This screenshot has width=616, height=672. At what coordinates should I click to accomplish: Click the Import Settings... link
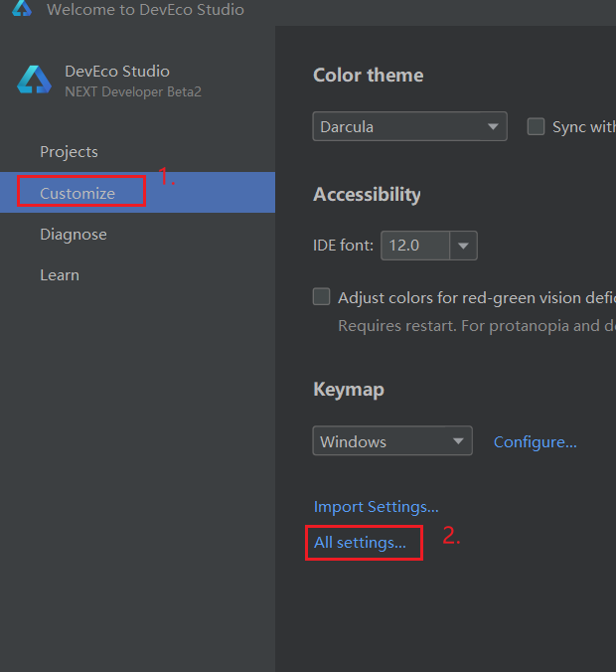pyautogui.click(x=377, y=507)
